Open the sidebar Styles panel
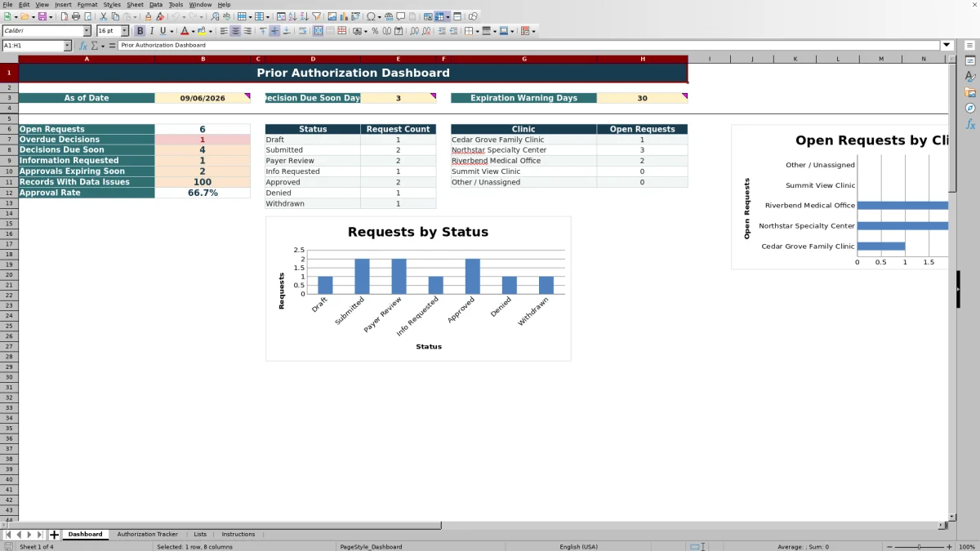The height and width of the screenshot is (551, 980). tap(970, 77)
